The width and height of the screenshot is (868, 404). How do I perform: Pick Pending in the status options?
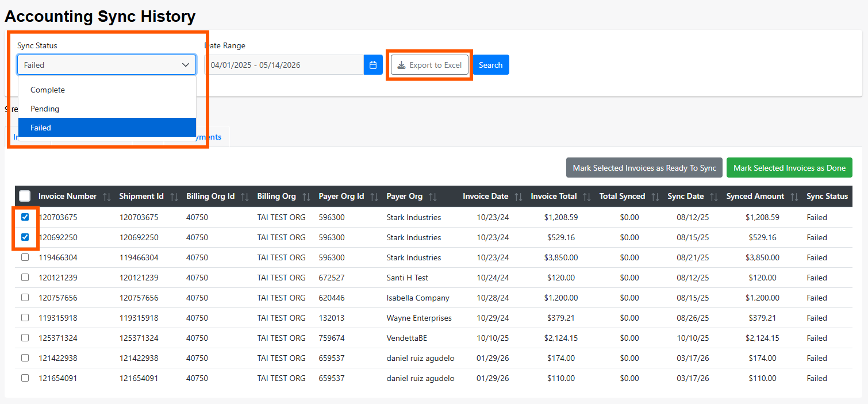(45, 109)
